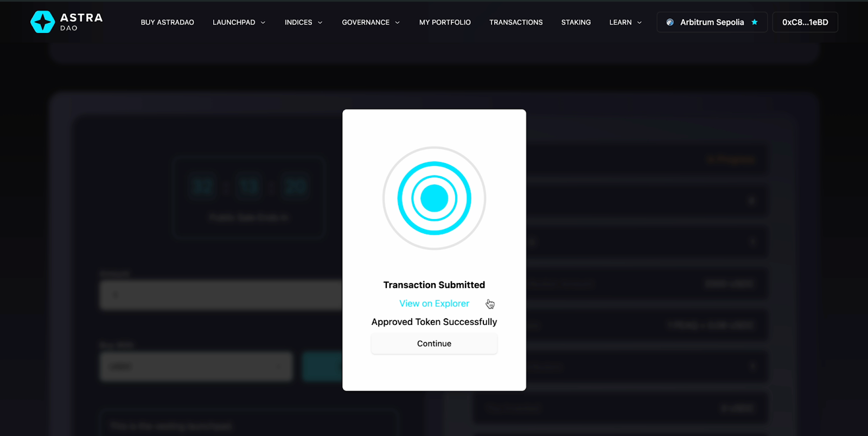The width and height of the screenshot is (868, 436).
Task: Click the teal button behind the dialog
Action: (322, 367)
